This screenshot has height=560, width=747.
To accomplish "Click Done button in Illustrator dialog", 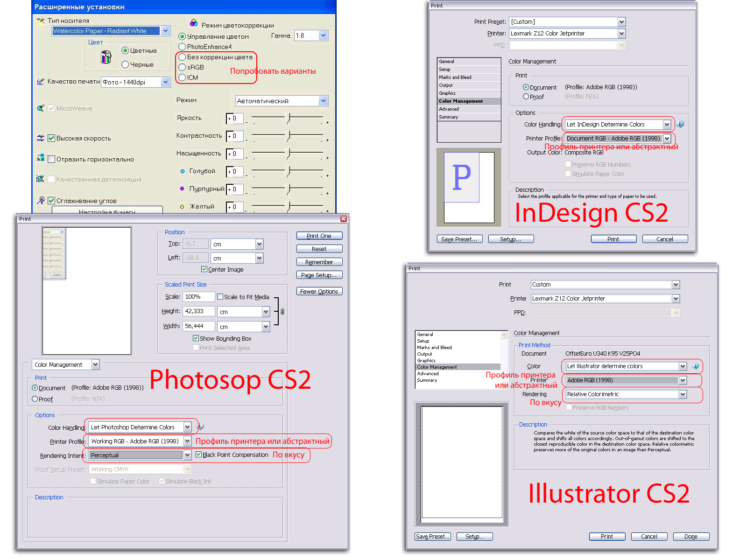I will 691,537.
